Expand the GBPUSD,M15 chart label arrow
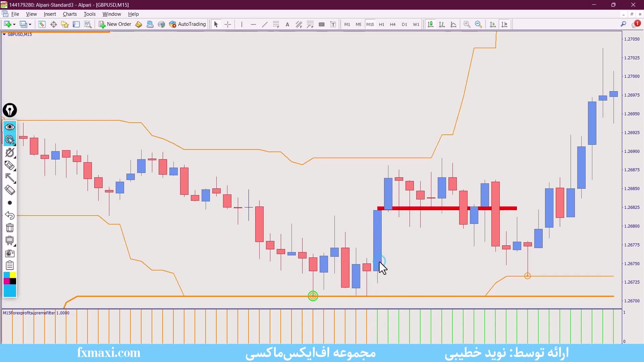Viewport: 644px width, 362px height. click(x=4, y=34)
